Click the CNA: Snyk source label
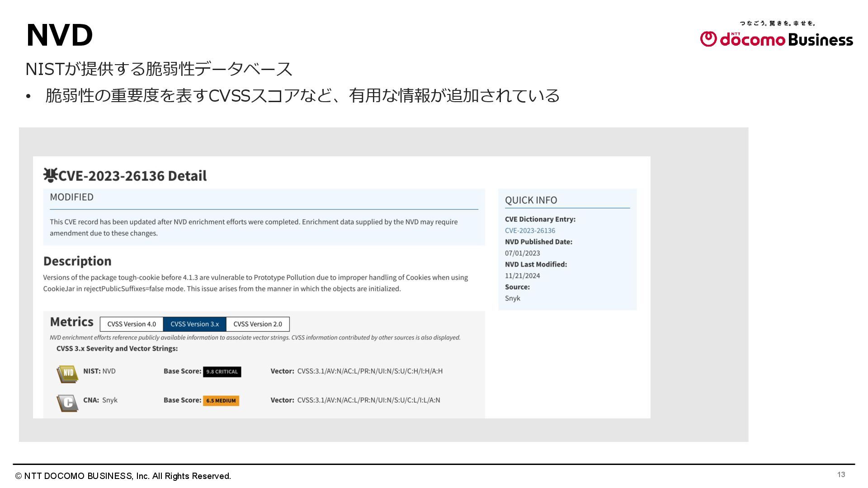Image resolution: width=868 pixels, height=488 pixels. 100,400
